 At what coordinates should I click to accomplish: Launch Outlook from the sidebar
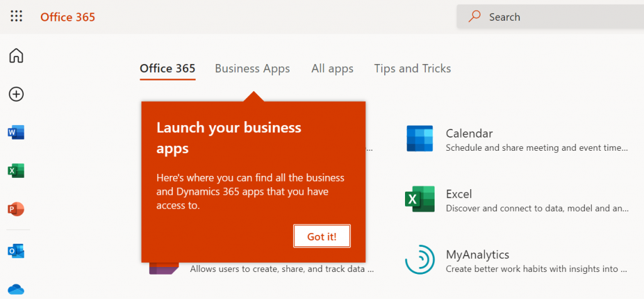[16, 251]
